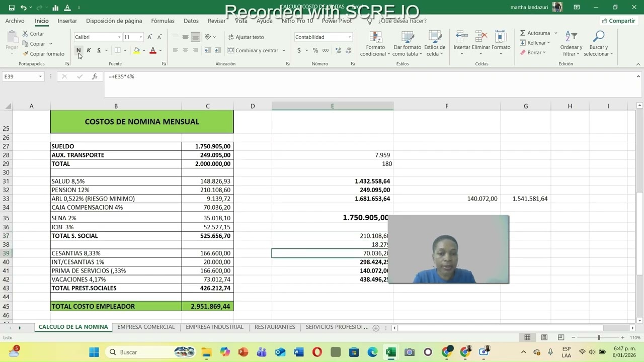Click the Insertar cells icon
This screenshot has width=644, height=362.
point(462,37)
